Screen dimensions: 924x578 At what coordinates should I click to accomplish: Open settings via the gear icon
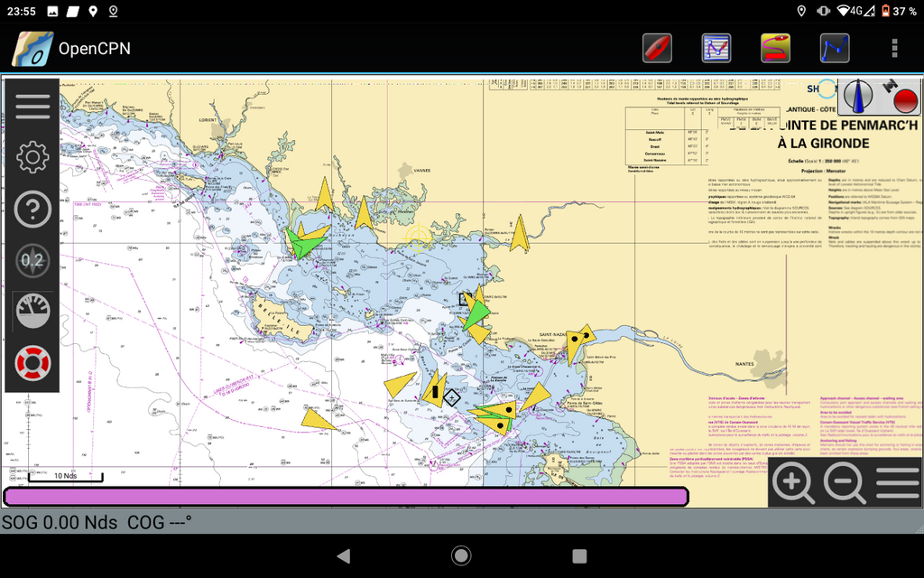coord(32,157)
